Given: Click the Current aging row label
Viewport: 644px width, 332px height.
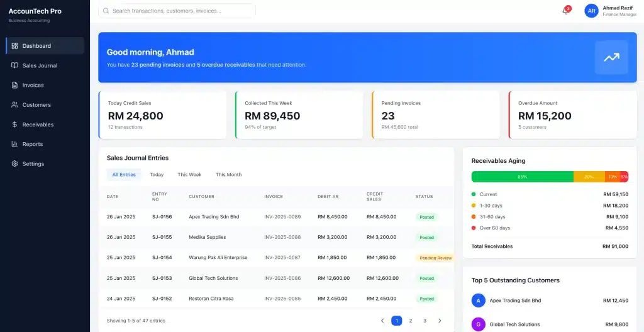Looking at the screenshot, I should [x=488, y=194].
